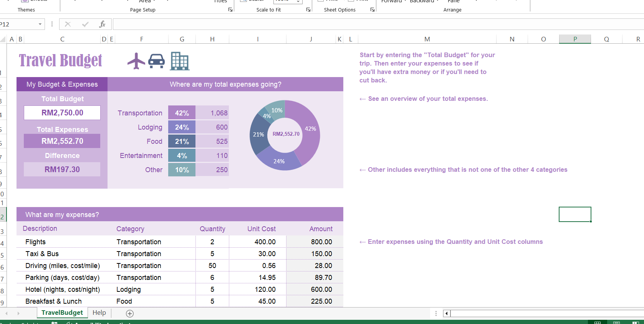Click the horizontal scrollbar left arrow

(447, 314)
